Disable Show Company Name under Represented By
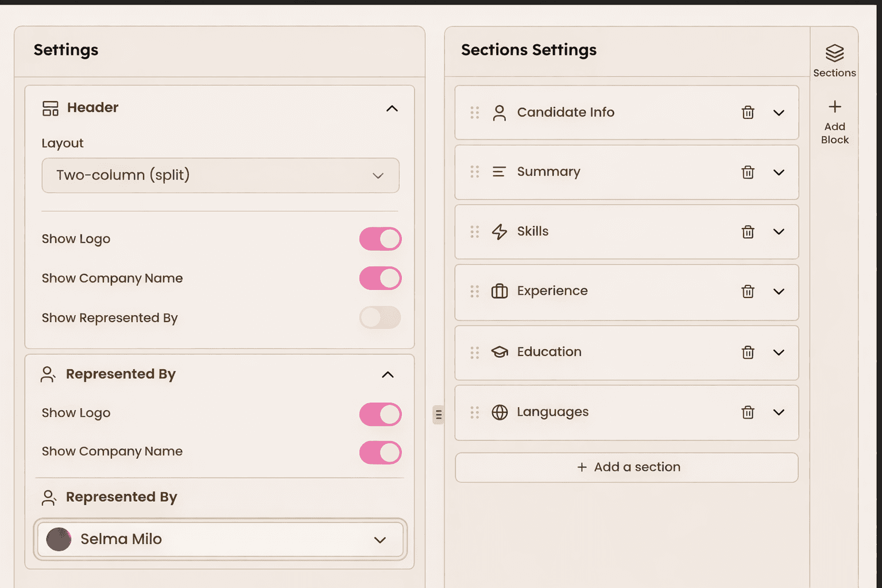 click(380, 452)
